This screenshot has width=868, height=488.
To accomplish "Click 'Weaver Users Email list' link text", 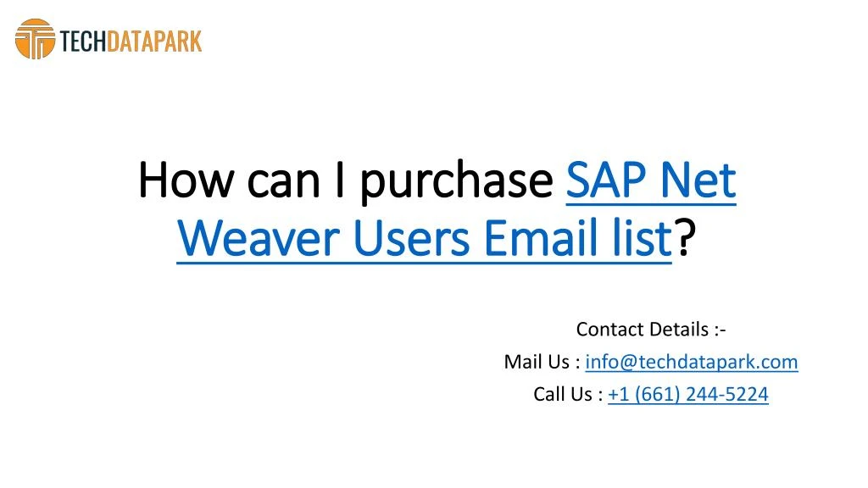I will pos(424,238).
